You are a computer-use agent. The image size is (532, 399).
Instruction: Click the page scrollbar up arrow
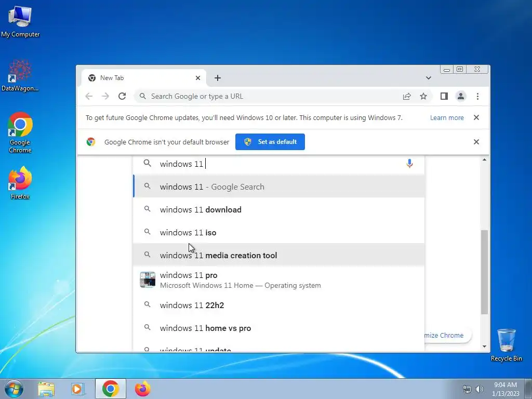(x=484, y=160)
